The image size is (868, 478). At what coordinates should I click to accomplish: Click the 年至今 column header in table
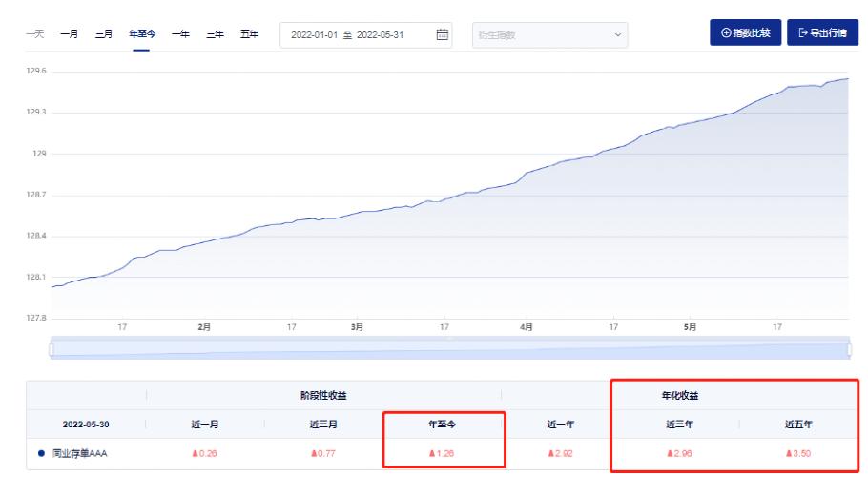[x=442, y=425]
